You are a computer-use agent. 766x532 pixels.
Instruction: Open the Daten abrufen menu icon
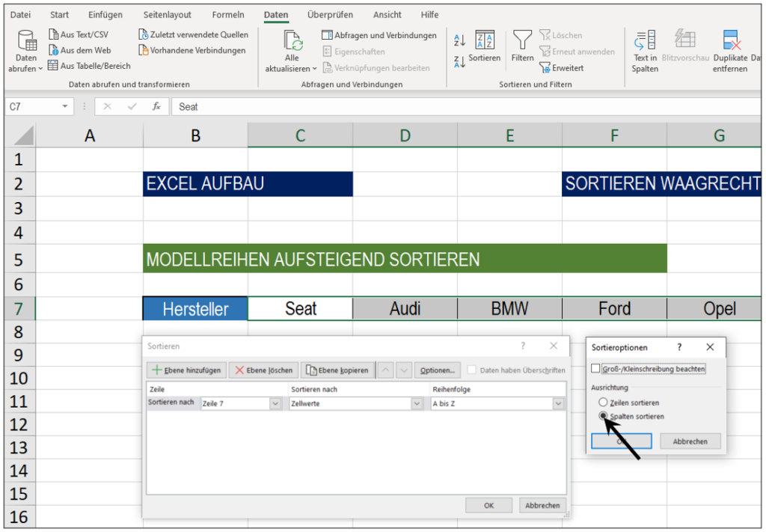point(26,41)
